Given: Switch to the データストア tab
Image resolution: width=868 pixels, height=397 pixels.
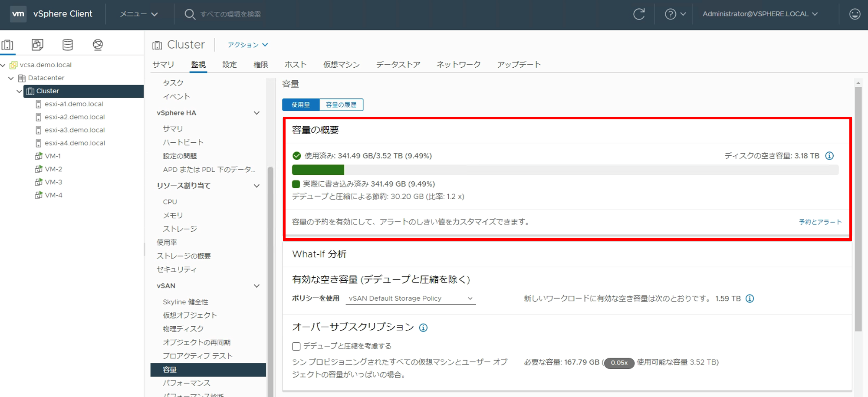Looking at the screenshot, I should point(398,65).
